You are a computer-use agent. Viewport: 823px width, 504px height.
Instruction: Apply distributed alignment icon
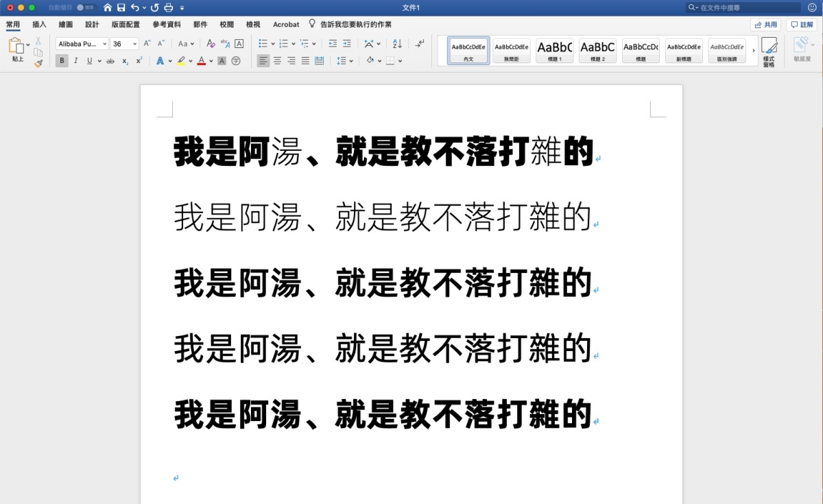[319, 60]
